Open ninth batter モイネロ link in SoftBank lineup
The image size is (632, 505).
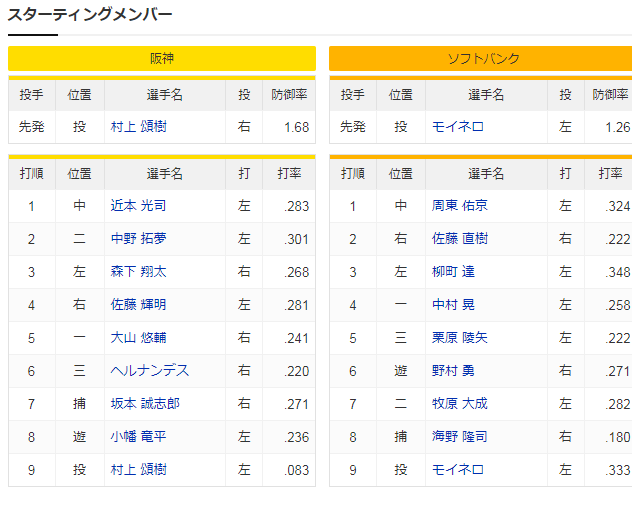(x=457, y=470)
